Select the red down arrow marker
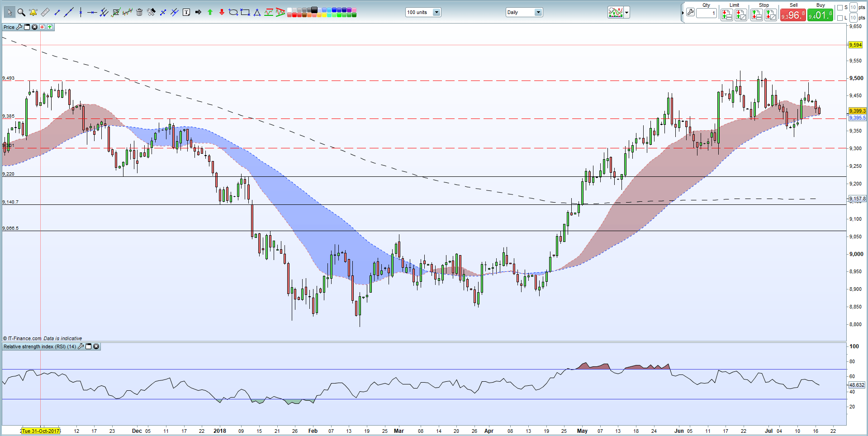This screenshot has height=436, width=868. click(222, 12)
